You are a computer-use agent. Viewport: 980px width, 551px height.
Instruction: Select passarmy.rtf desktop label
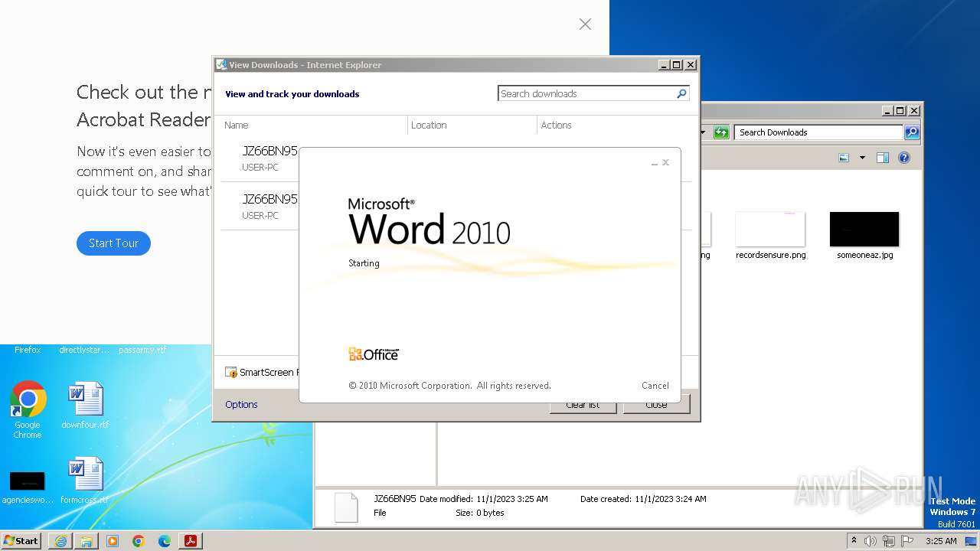(x=142, y=350)
